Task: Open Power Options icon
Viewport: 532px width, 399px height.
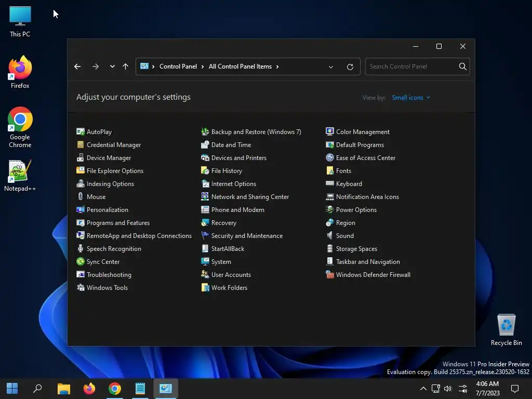Action: pyautogui.click(x=330, y=210)
